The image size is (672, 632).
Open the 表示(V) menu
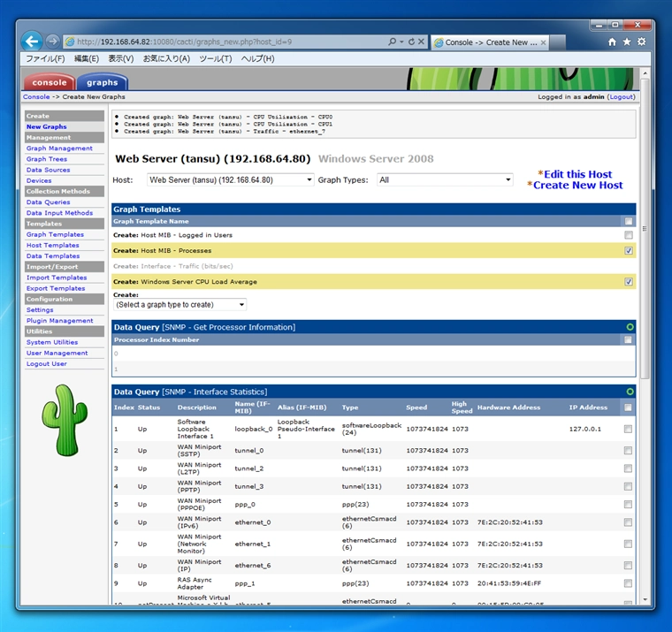[x=121, y=58]
